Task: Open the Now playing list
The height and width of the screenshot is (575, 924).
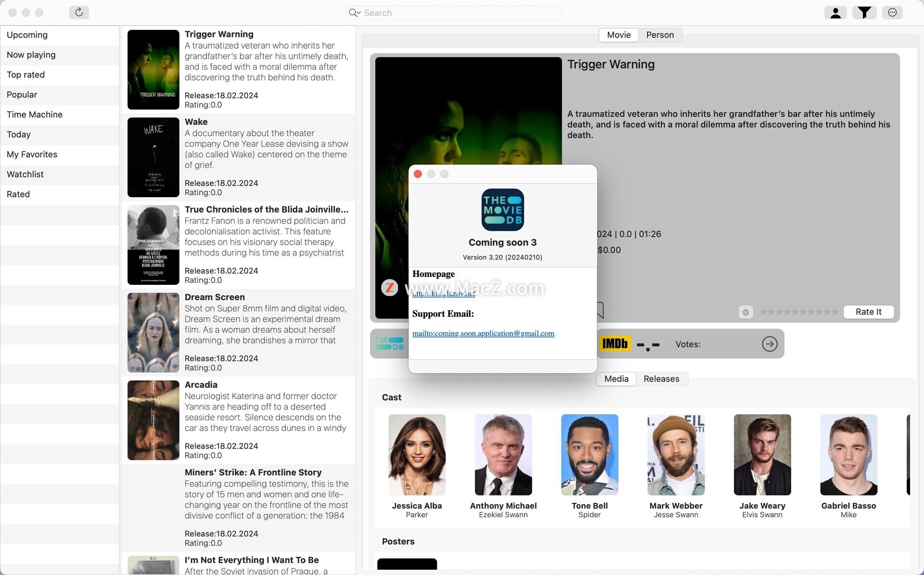Action: (60, 55)
